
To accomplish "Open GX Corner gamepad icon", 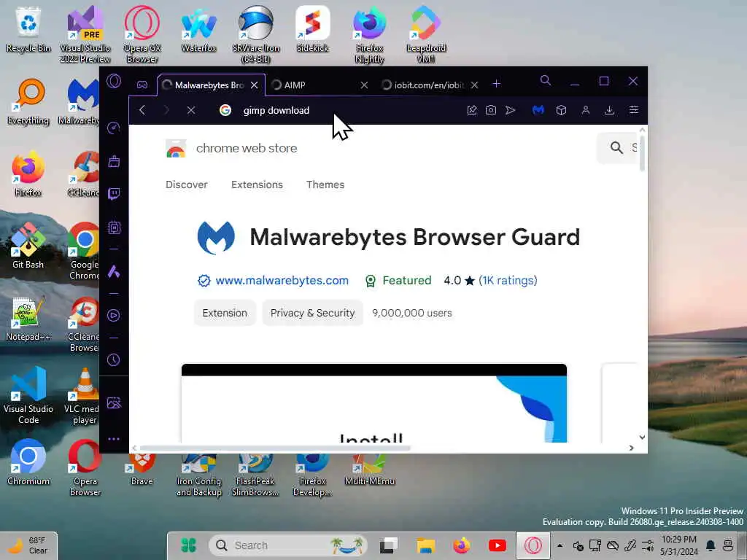I will point(142,85).
